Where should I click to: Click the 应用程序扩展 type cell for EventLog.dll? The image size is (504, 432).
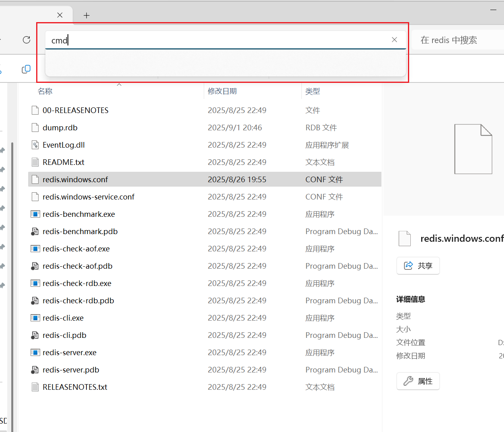coord(327,145)
